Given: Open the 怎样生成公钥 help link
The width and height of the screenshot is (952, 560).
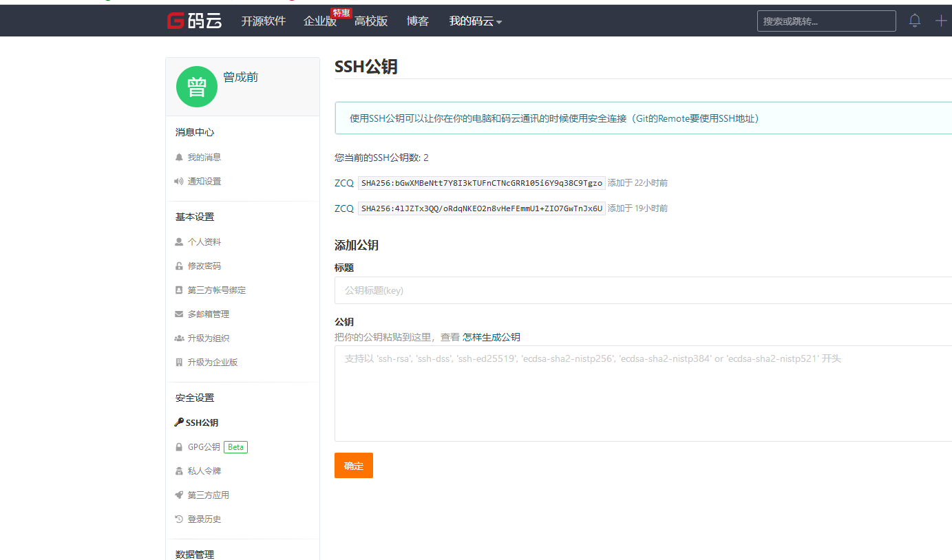Looking at the screenshot, I should [x=491, y=337].
